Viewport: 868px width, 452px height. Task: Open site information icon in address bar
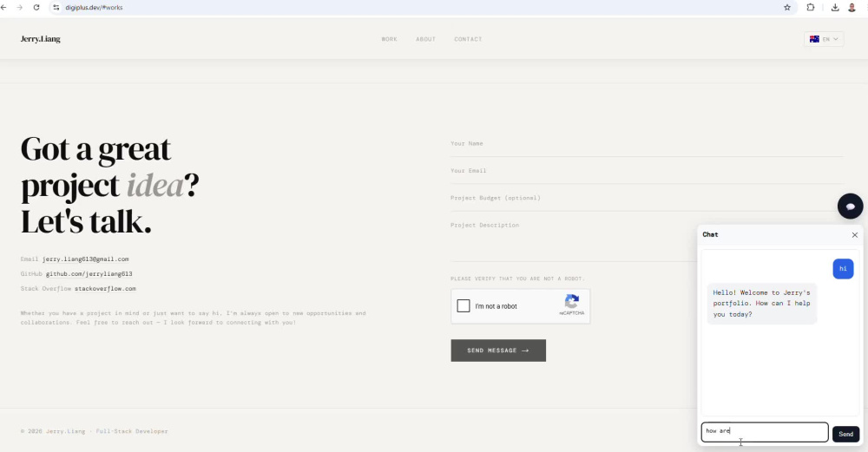56,7
